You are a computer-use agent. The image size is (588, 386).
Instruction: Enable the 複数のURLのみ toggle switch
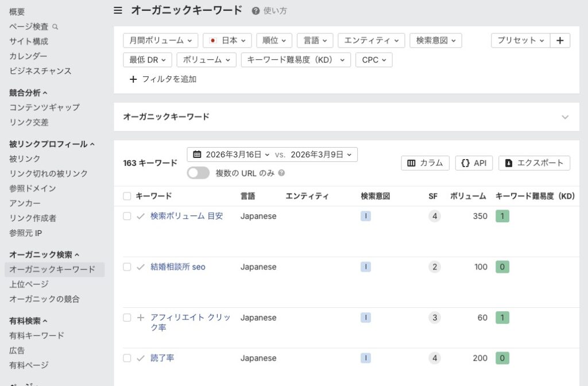(198, 172)
